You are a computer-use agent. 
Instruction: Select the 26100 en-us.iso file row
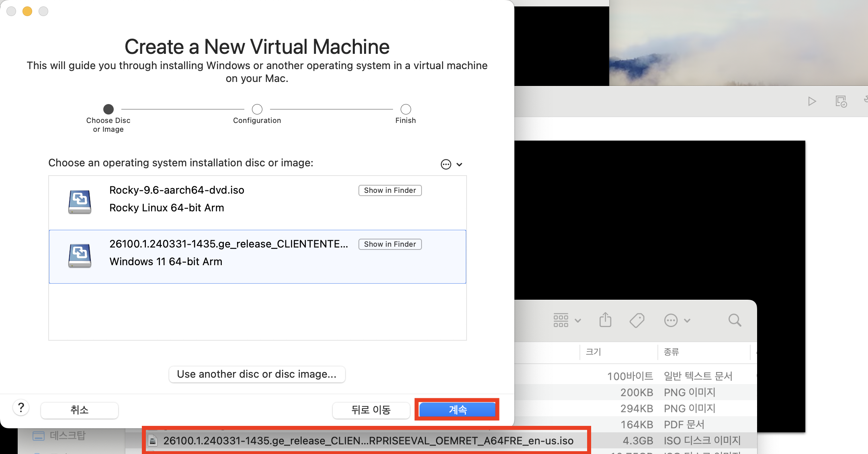pos(368,441)
